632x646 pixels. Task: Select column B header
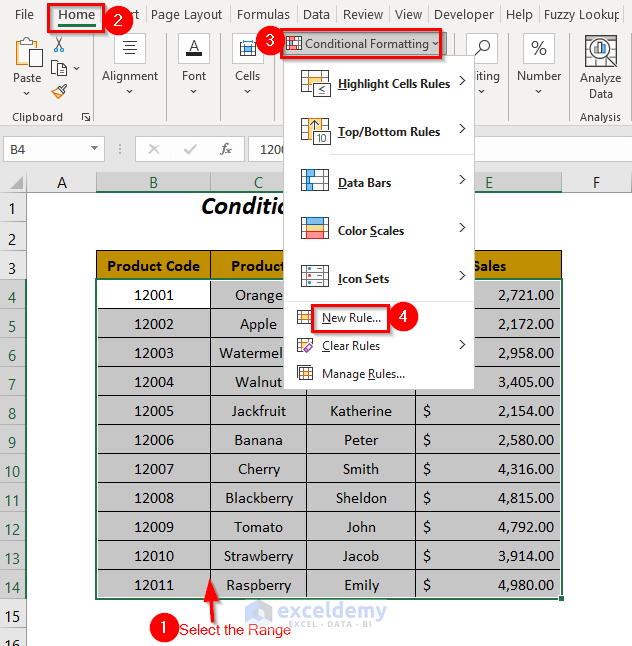[153, 183]
